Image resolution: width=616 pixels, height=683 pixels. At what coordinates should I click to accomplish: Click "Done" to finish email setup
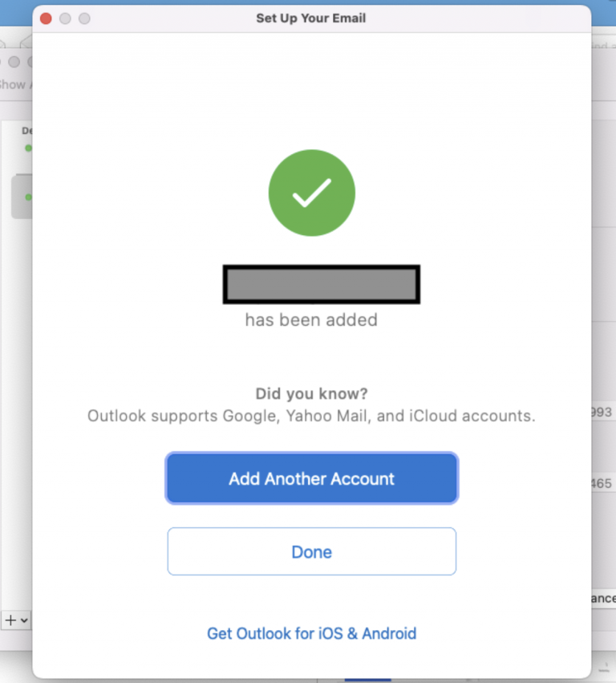(x=311, y=551)
